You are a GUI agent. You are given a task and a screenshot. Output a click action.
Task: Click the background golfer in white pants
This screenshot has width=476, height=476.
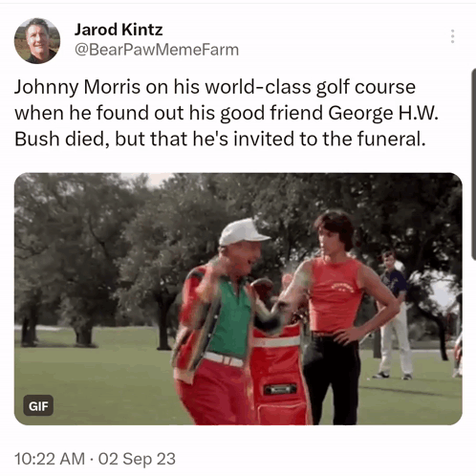tap(394, 315)
